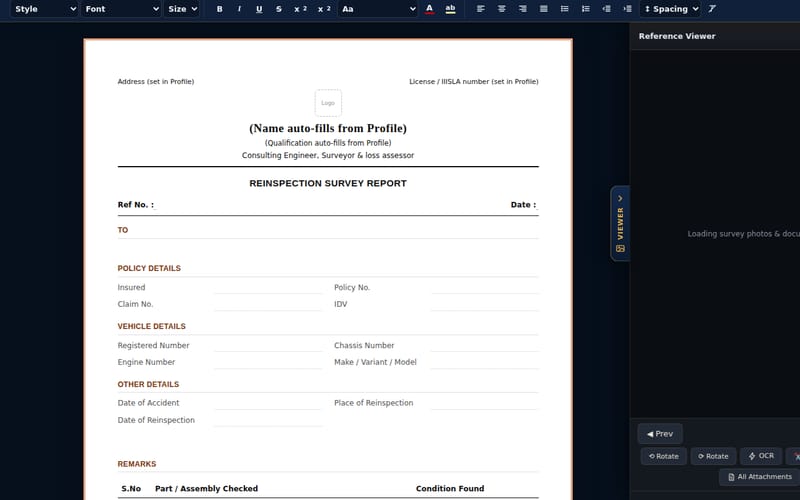The image size is (800, 500).
Task: Click the 'OTHER DETAILS' section heading
Action: pos(148,384)
